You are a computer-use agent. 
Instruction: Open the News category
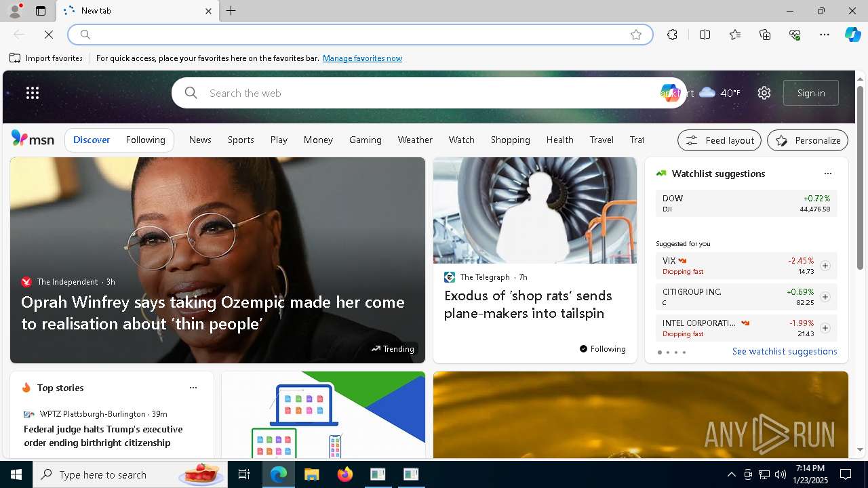200,140
